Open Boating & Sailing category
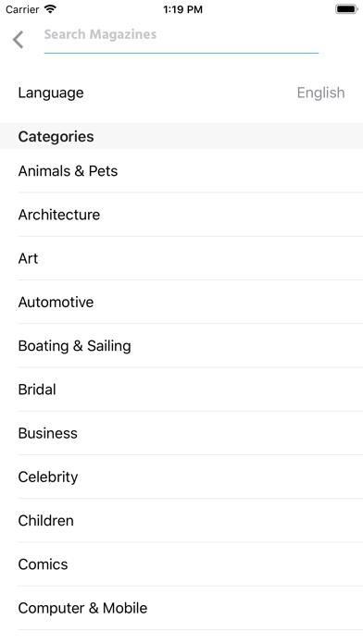 click(x=181, y=346)
